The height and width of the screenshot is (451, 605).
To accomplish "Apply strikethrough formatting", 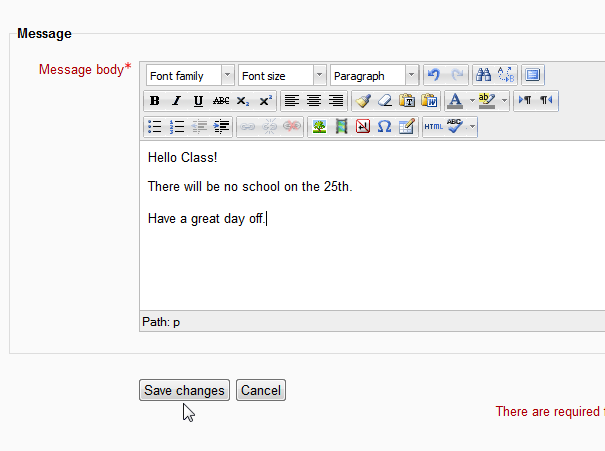I will [221, 101].
